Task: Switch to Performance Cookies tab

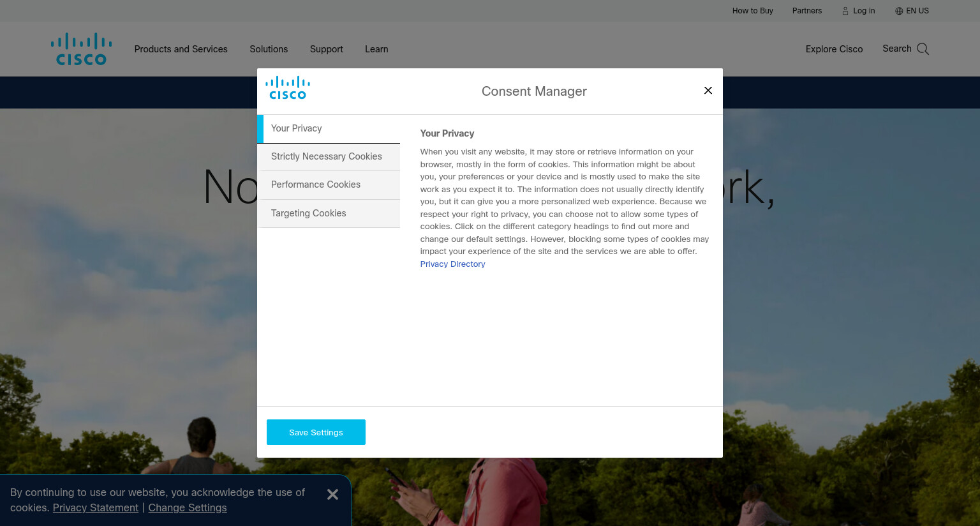Action: point(329,184)
